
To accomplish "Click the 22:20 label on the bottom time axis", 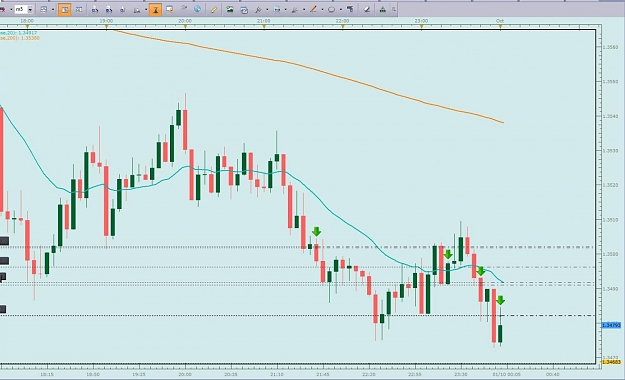I will pos(369,374).
